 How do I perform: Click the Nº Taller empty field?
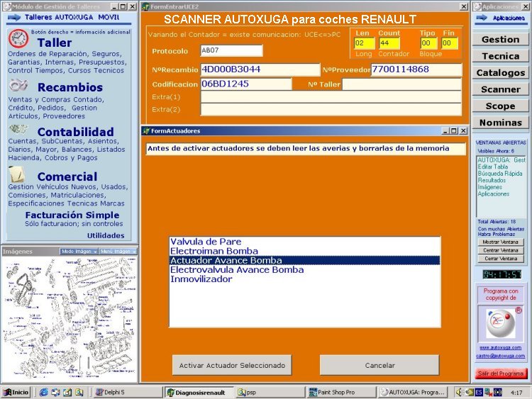(401, 84)
